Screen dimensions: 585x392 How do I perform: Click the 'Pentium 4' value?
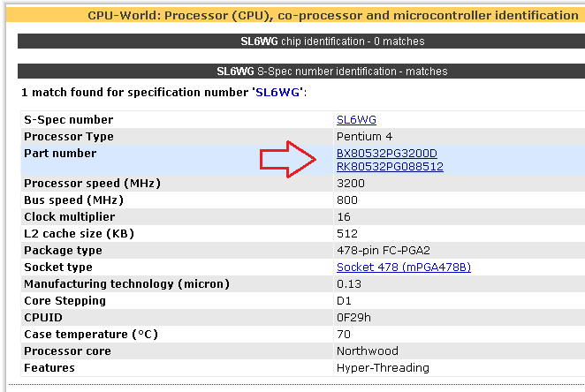pyautogui.click(x=364, y=136)
